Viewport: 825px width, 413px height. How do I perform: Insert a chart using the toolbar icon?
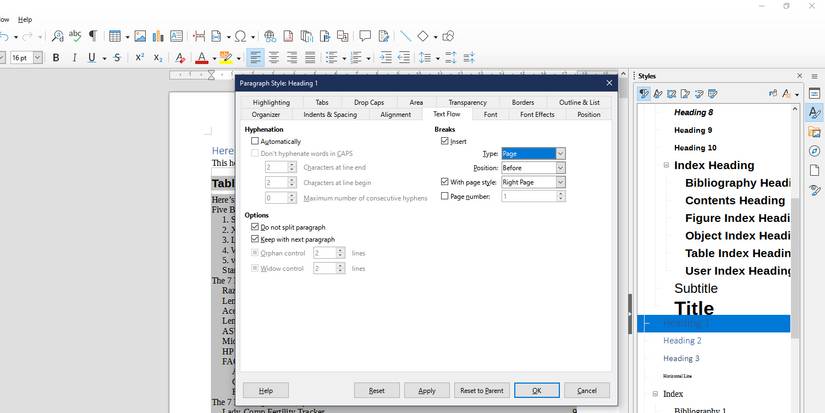[x=158, y=36]
